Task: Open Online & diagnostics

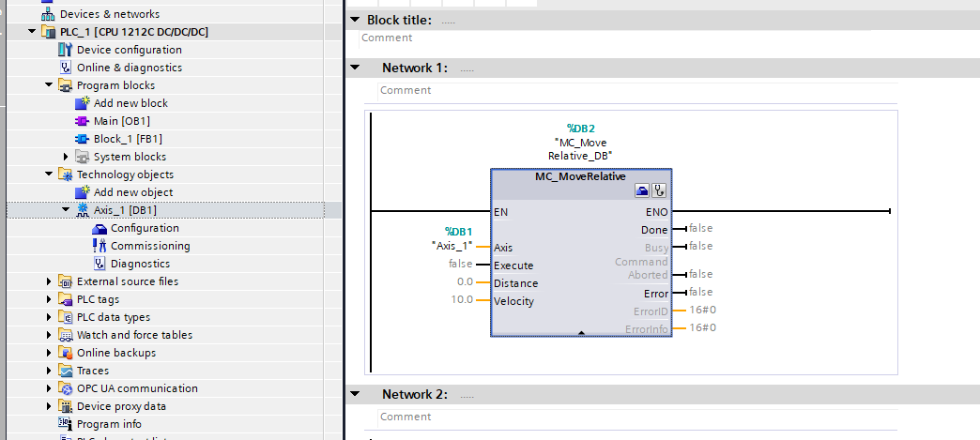Action: (130, 68)
